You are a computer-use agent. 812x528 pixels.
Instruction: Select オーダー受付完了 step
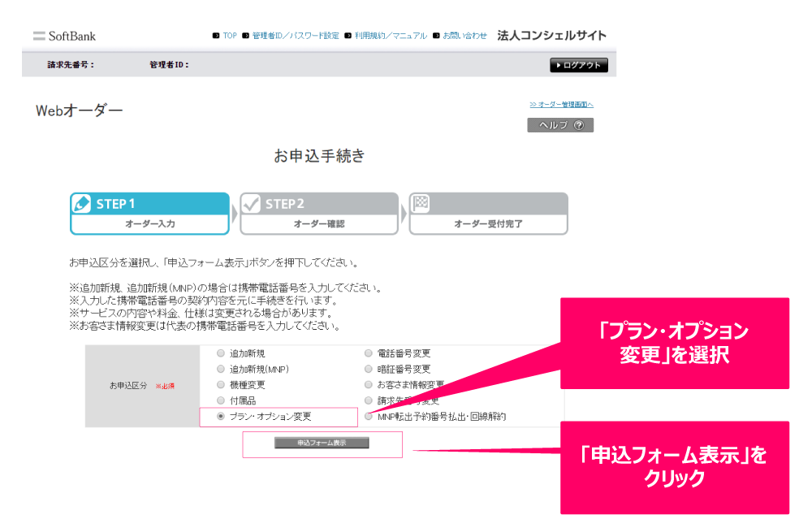click(488, 214)
